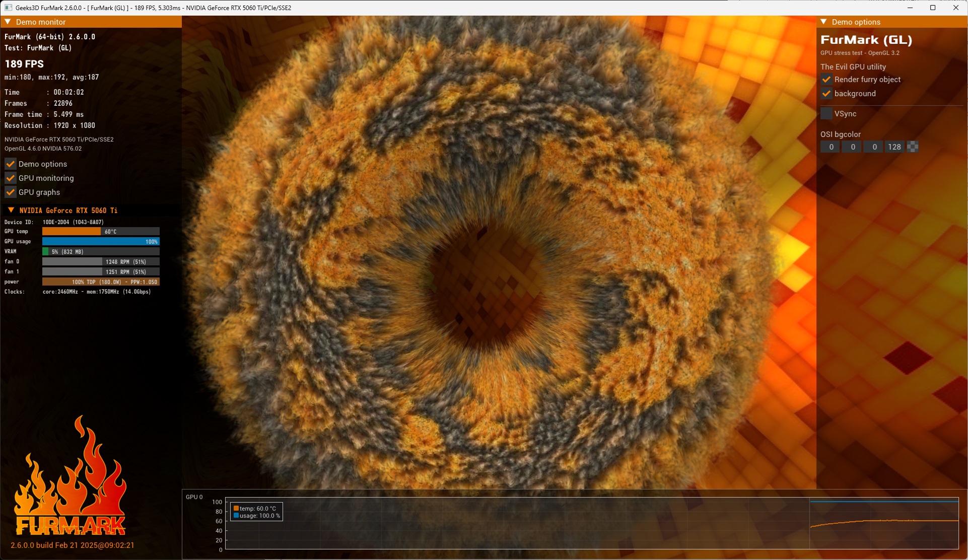Uncheck the GPU graphs checkbox
968x560 pixels.
11,192
